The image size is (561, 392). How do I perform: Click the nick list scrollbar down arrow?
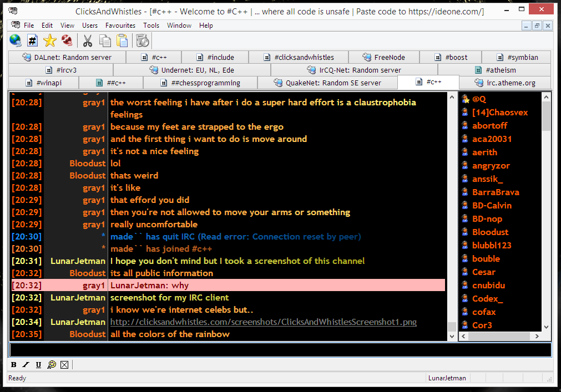pos(546,327)
